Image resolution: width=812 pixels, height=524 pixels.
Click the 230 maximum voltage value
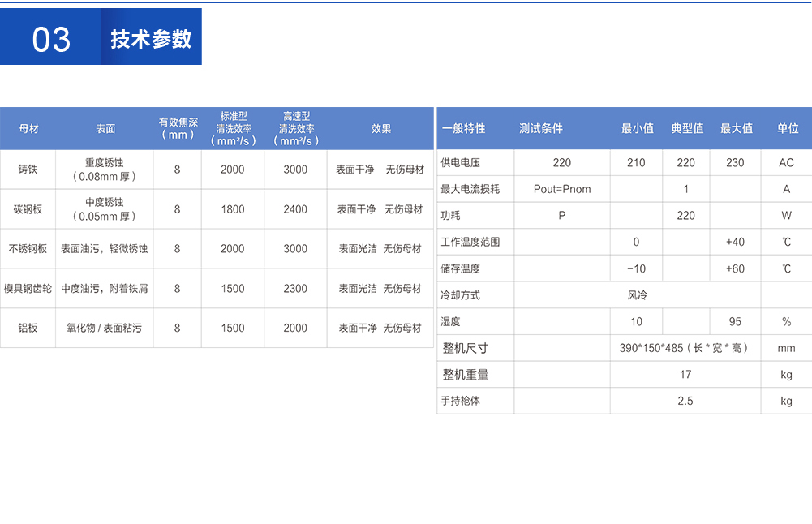pyautogui.click(x=735, y=162)
